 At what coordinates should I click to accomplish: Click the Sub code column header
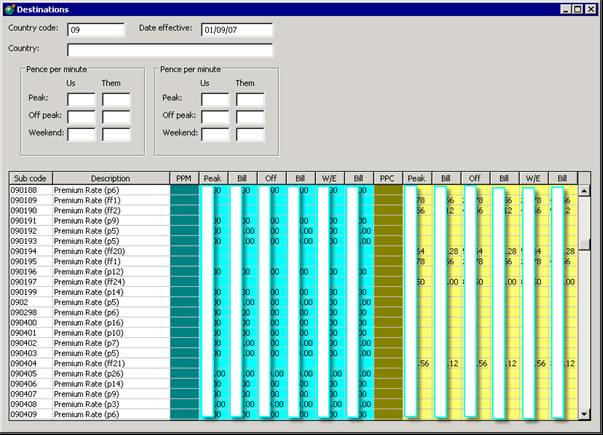tap(30, 178)
